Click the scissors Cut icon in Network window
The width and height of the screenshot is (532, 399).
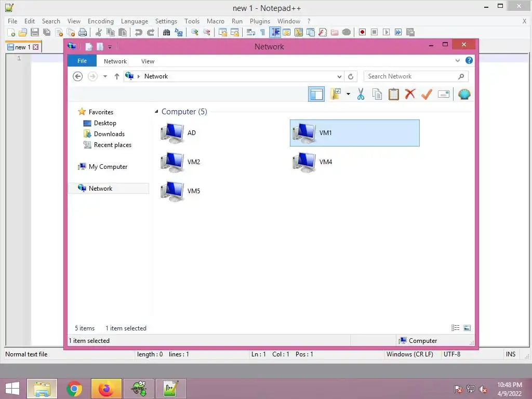tap(361, 94)
